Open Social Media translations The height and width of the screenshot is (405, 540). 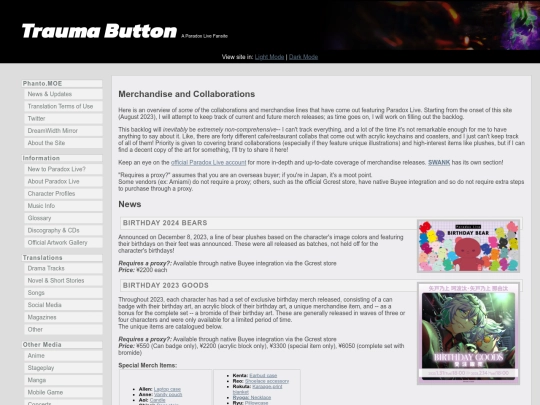click(63, 305)
